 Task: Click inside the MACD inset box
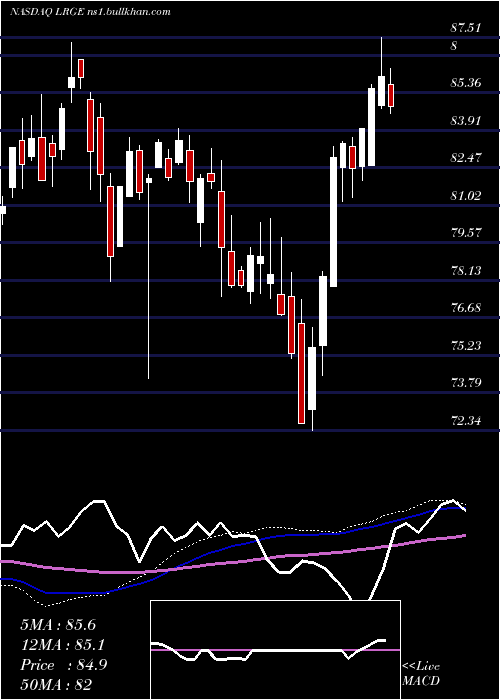click(x=275, y=650)
